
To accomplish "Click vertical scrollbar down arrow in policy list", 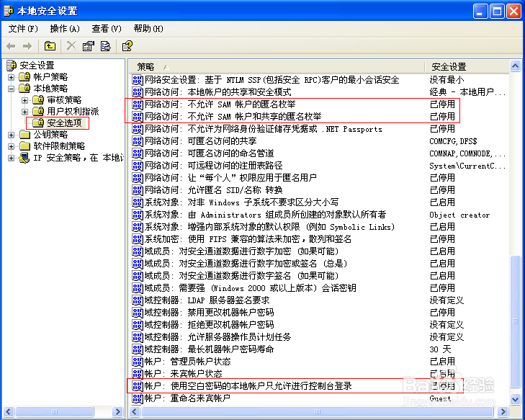I will [516, 399].
